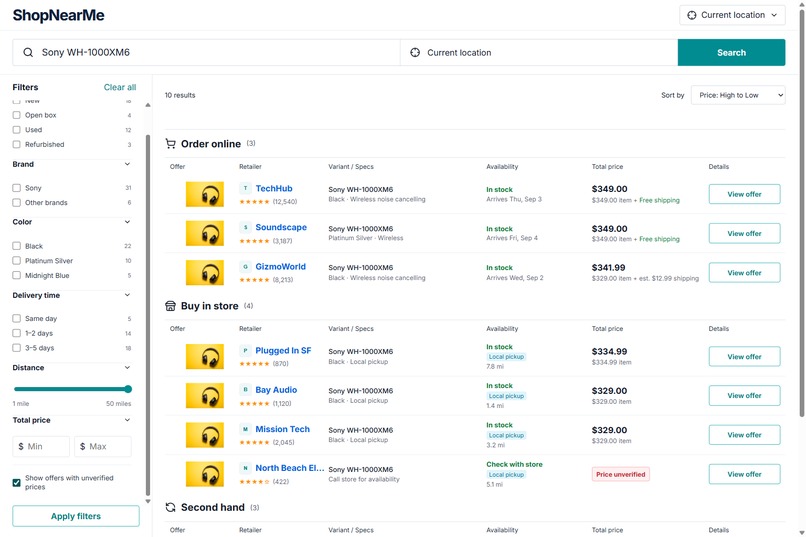View offer from Plugged In SF
Screen dimensions: 806x537
tap(744, 357)
